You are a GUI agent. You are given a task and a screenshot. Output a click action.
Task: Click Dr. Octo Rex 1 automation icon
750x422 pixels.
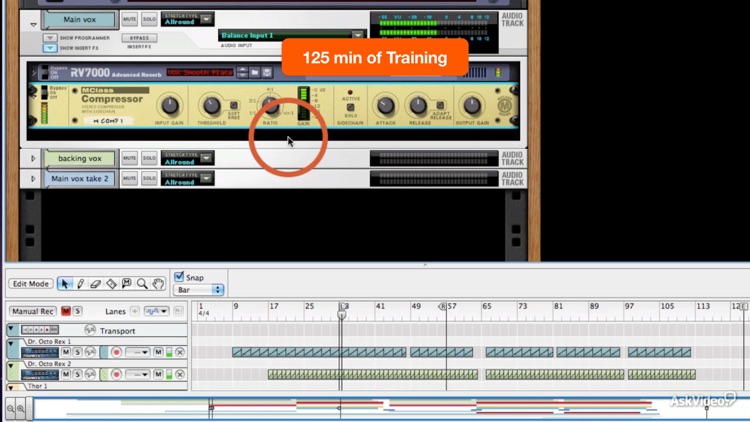pos(90,352)
